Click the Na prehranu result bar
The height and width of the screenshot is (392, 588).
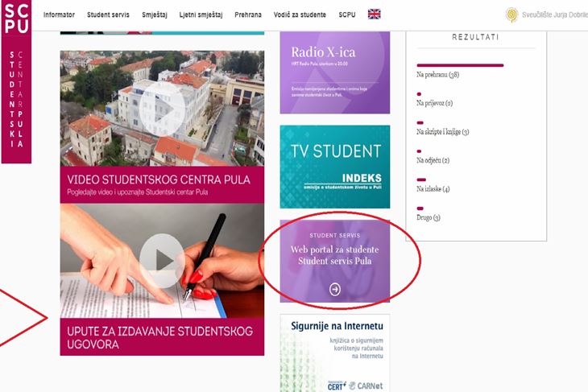click(460, 65)
